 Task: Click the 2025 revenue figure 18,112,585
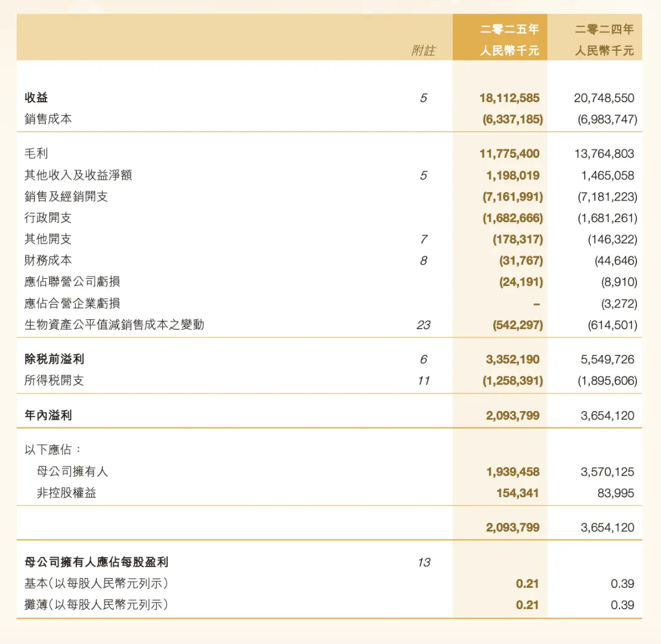[x=509, y=98]
